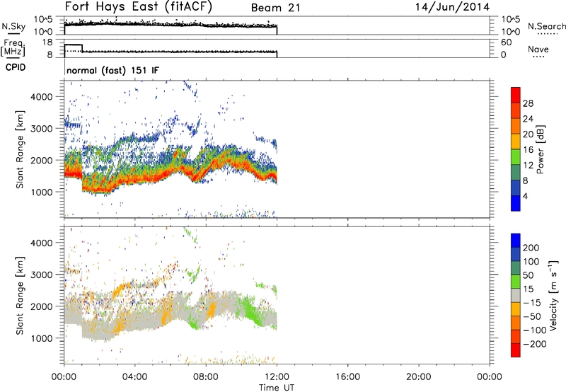Viewport: 566px width, 392px height.
Task: Click the '-200' tick on the Velocity scale
Action: [535, 344]
